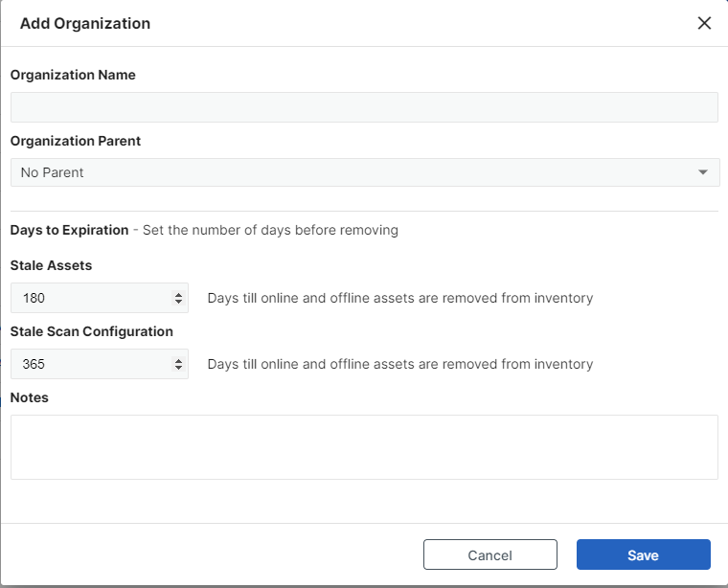Click the Days to Expiration heading
This screenshot has height=588, width=728.
69,230
